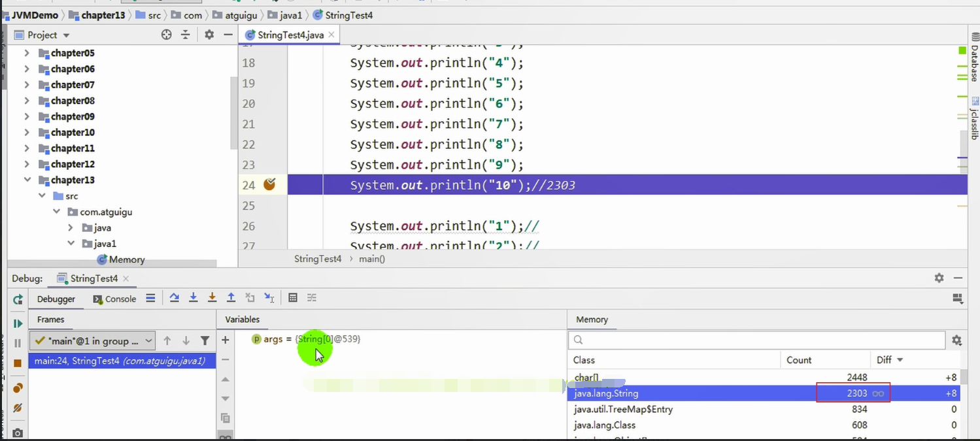The height and width of the screenshot is (441, 980).
Task: Expand chapter08 folder
Action: [x=27, y=101]
